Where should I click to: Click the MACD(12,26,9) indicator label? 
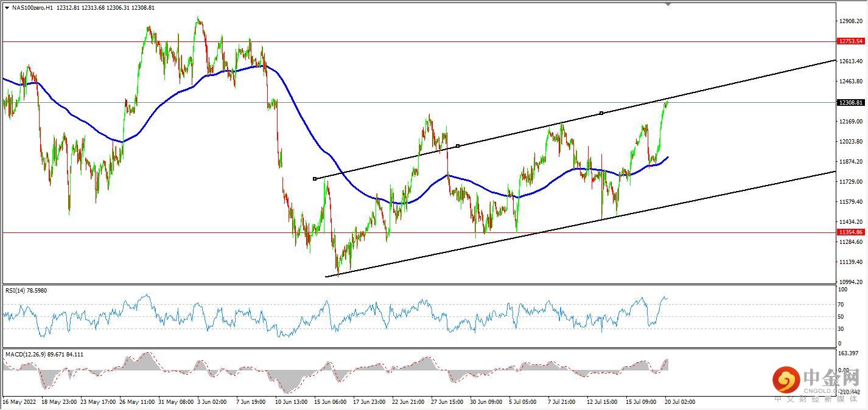[x=44, y=354]
